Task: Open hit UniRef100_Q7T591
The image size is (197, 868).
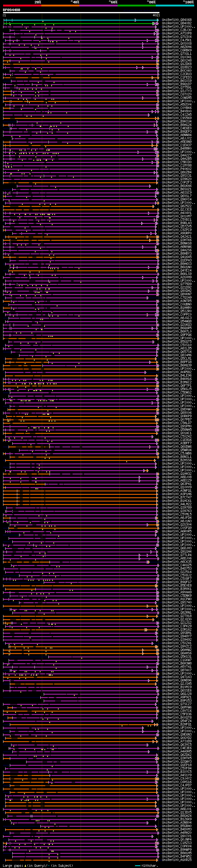Action: (177, 88)
